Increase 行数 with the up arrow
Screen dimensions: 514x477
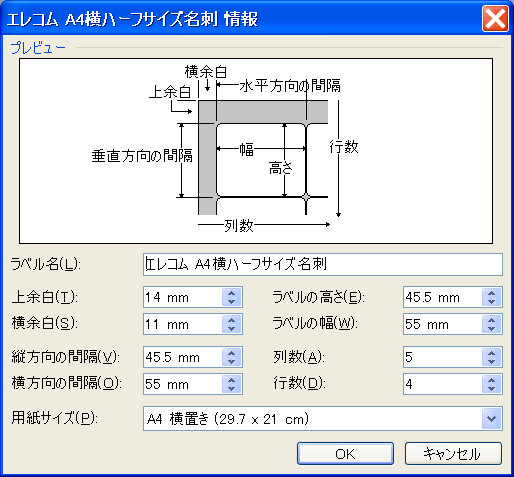491,379
